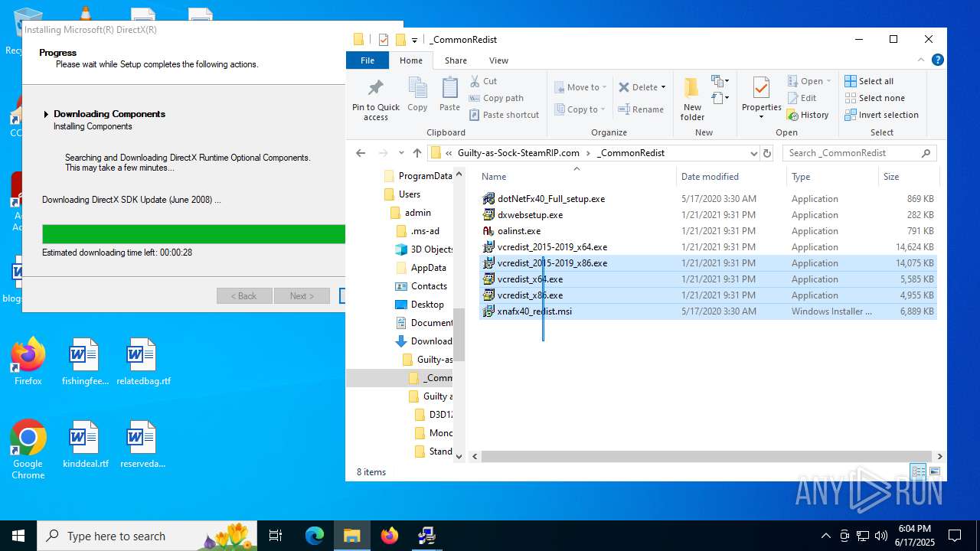Sort by the Size column header
The height and width of the screenshot is (551, 980).
907,177
